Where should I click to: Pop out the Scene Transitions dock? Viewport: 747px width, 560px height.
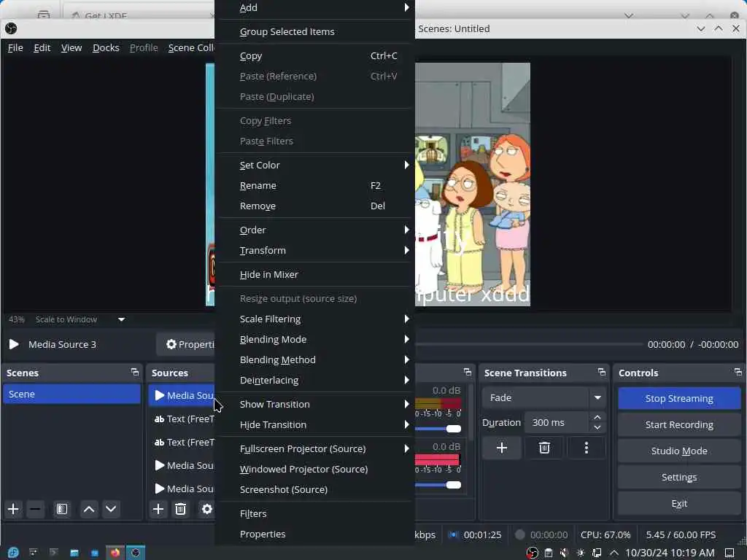[602, 372]
